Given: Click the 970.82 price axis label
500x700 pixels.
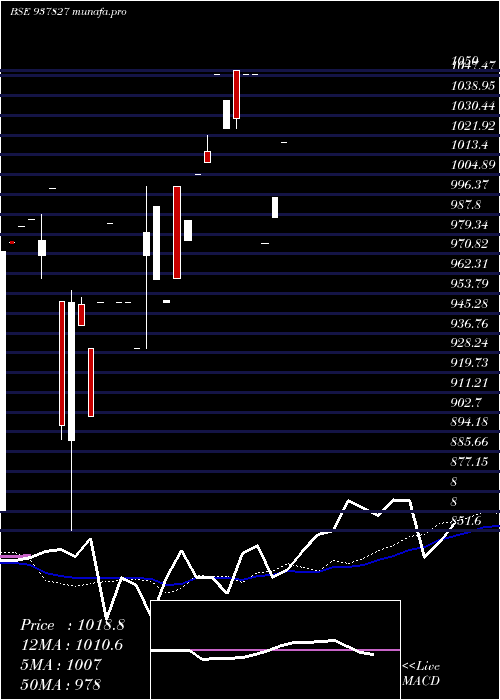Looking at the screenshot, I should (470, 244).
